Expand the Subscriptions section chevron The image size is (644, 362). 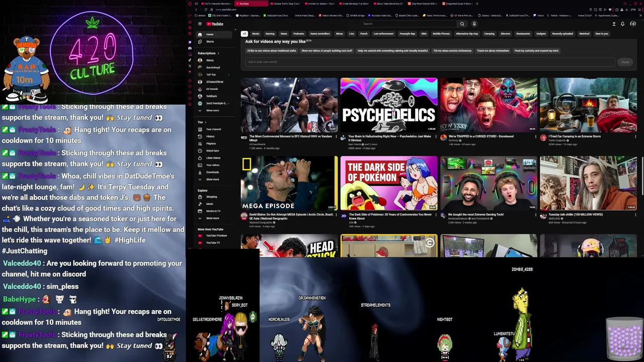[218, 53]
